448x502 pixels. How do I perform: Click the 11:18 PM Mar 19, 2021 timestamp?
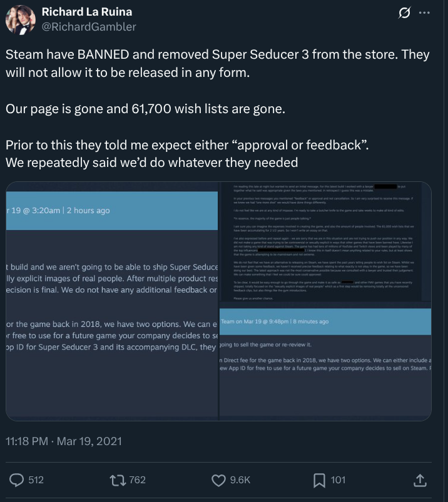[64, 441]
